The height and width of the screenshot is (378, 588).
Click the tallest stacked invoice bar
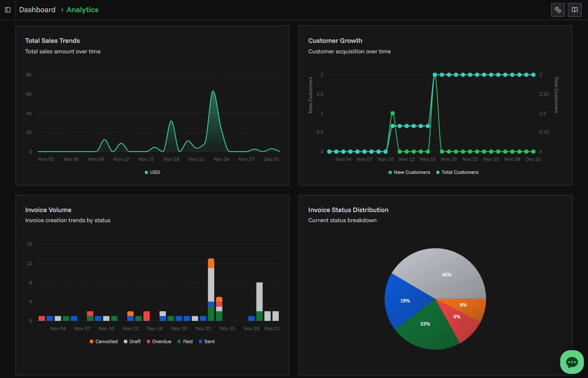[x=211, y=286]
